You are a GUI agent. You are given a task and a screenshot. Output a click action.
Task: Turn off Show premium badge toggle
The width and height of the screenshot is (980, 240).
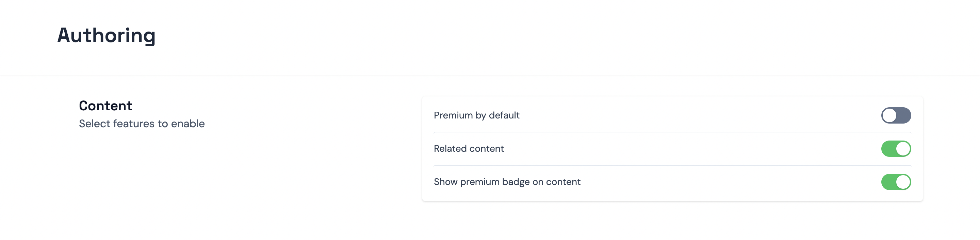point(896,182)
